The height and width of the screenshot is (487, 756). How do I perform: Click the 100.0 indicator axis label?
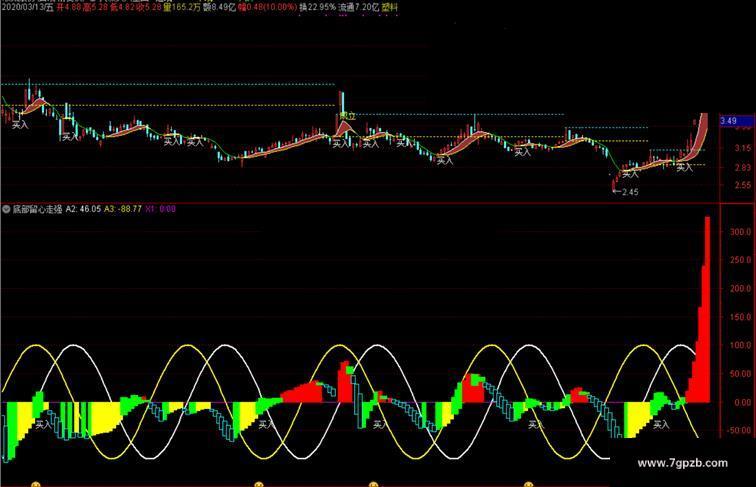coord(740,345)
